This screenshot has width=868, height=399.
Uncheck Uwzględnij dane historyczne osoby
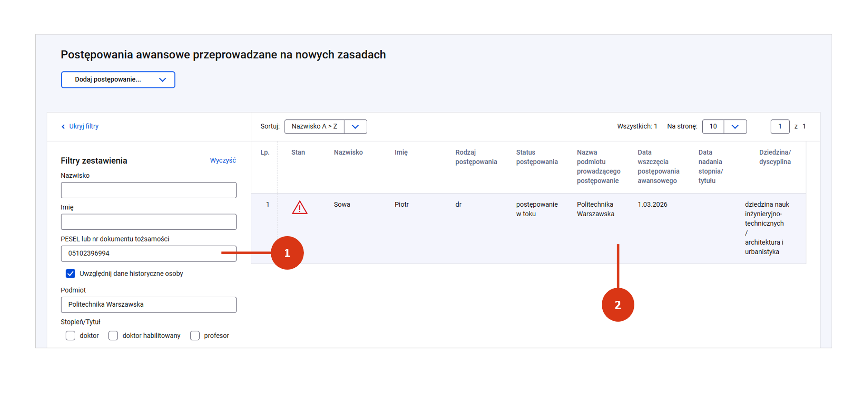click(x=71, y=274)
